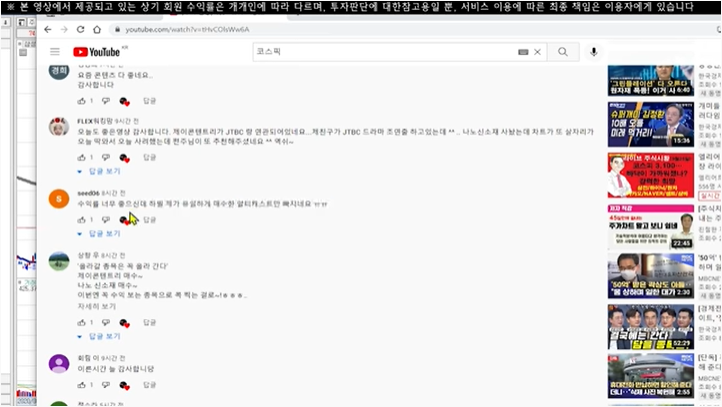This screenshot has width=722, height=407.
Task: Reply to the 이른시간 늘 감사합니당 comment
Action: (149, 385)
